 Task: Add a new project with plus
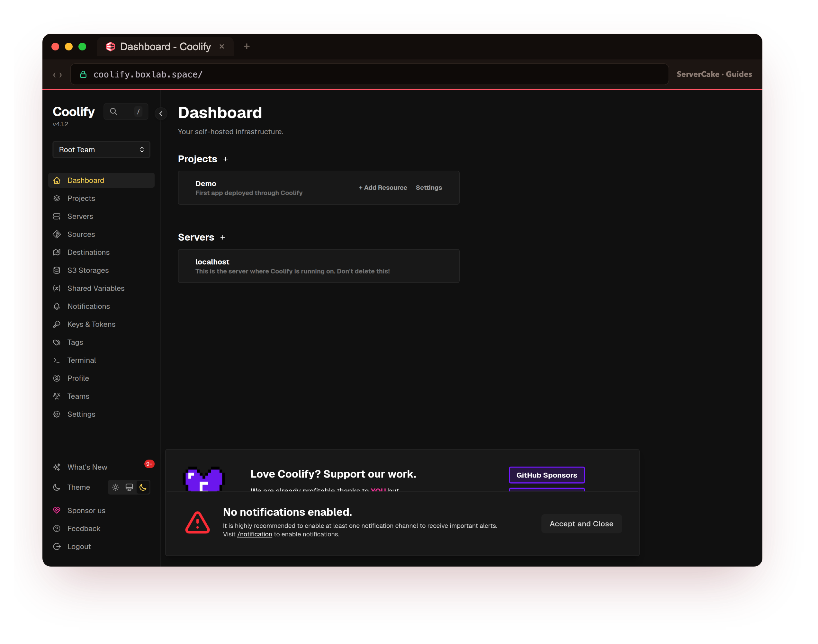226,159
